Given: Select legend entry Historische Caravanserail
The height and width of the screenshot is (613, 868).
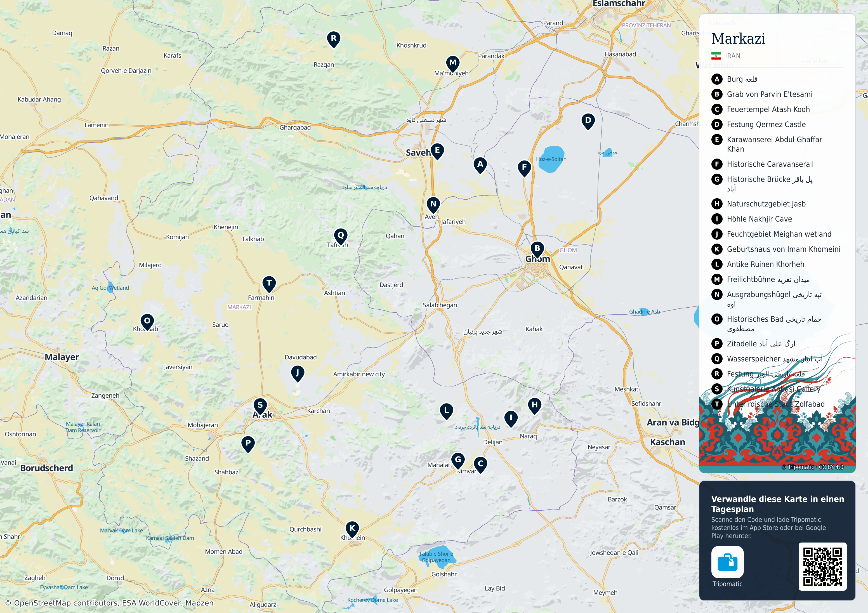Looking at the screenshot, I should coord(763,164).
